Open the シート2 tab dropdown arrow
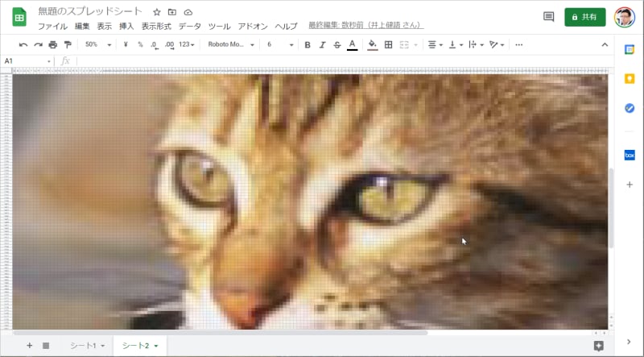Screen dimensions: 644x357 [x=156, y=346]
